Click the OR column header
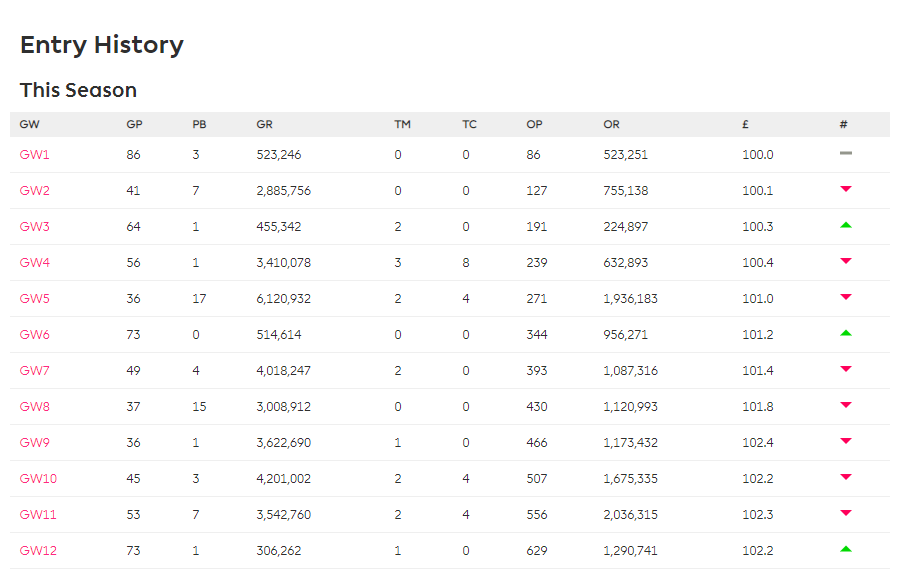The height and width of the screenshot is (584, 904). (x=612, y=125)
